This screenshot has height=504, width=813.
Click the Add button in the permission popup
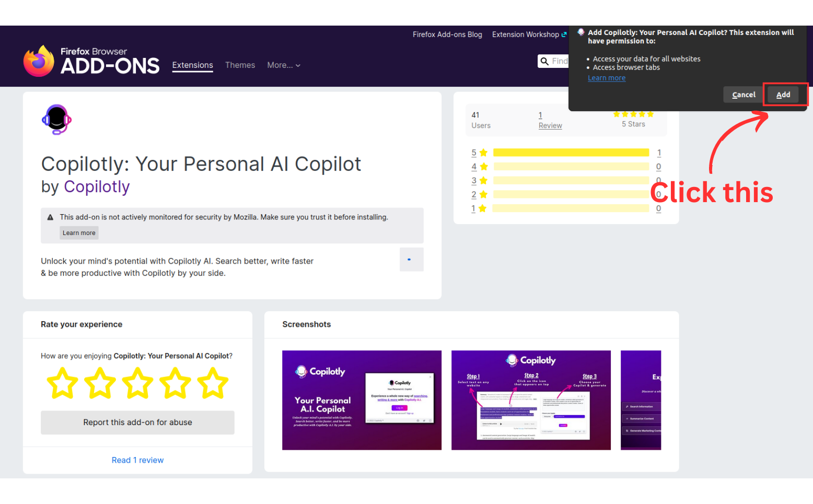(x=783, y=95)
